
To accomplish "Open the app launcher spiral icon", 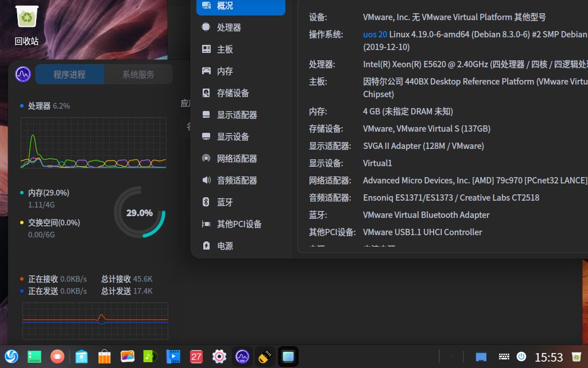I will tap(11, 356).
